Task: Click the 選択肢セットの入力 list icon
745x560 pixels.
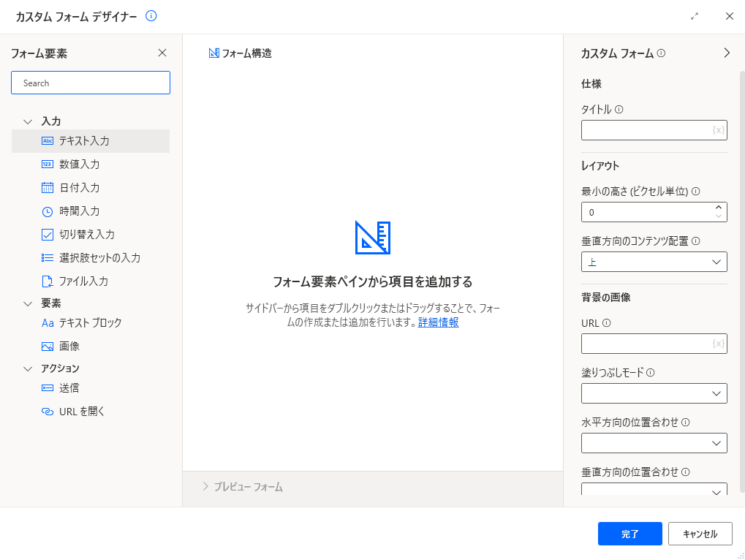Action: (x=48, y=258)
